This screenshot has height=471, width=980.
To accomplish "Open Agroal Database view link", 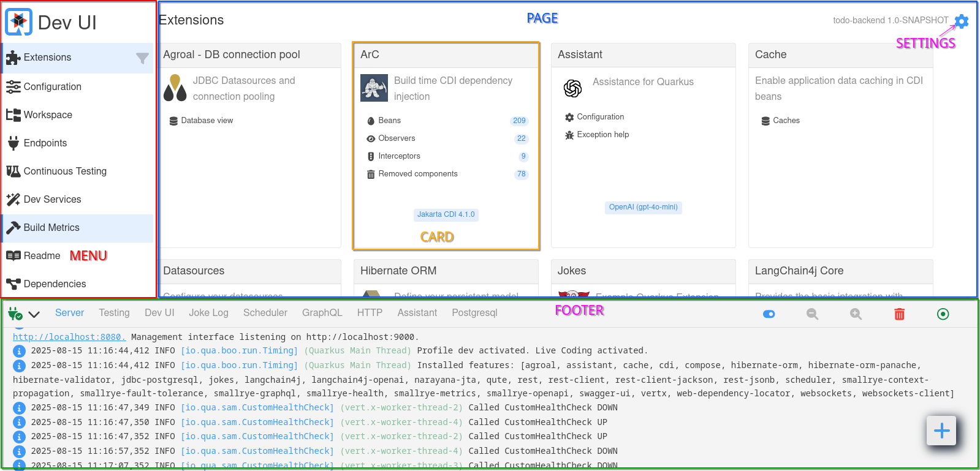I will (202, 121).
